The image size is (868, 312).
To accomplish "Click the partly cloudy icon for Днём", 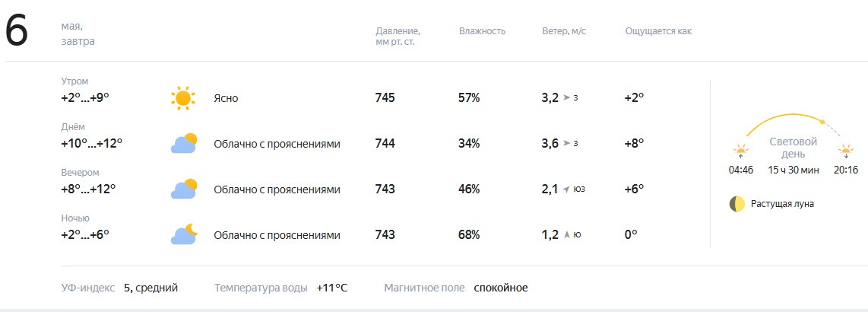I will click(184, 144).
